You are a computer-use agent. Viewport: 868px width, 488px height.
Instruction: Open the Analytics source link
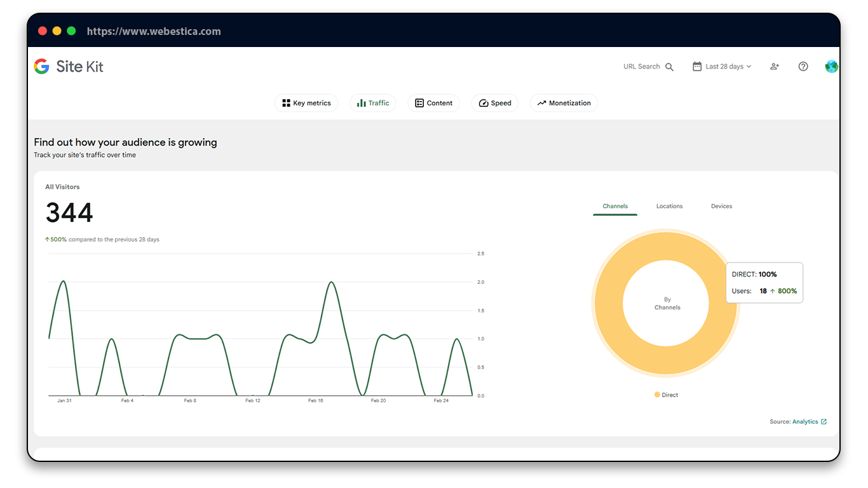(805, 422)
